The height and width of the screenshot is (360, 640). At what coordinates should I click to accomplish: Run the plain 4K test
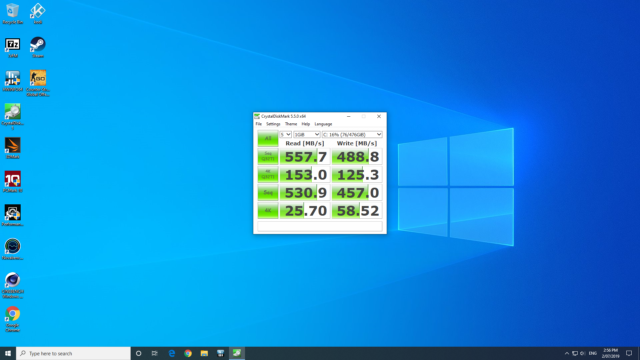[268, 210]
